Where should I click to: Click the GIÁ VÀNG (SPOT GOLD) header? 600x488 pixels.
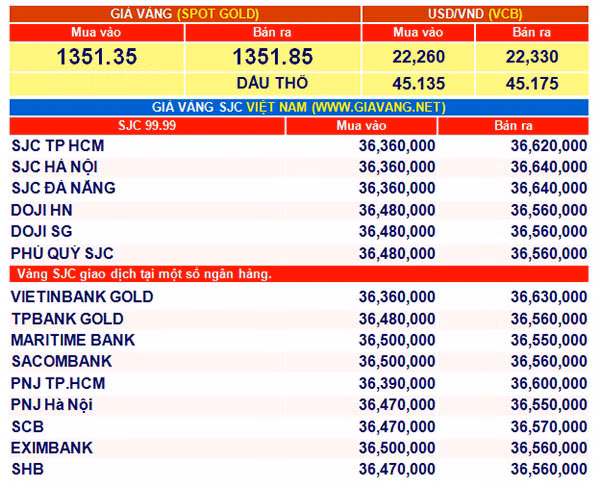coord(185,14)
